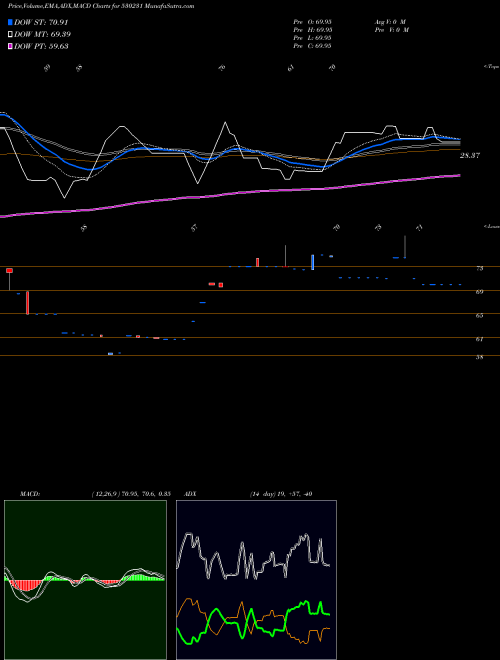This screenshot has width=500, height=660.
Task: Click the 'Pre V: 0 M' label
Action: pyautogui.click(x=391, y=30)
